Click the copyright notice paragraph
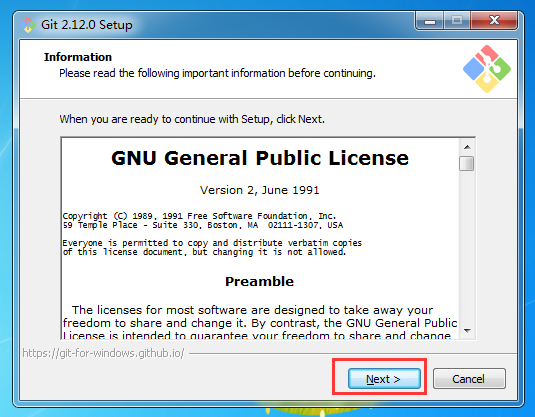 (x=203, y=220)
